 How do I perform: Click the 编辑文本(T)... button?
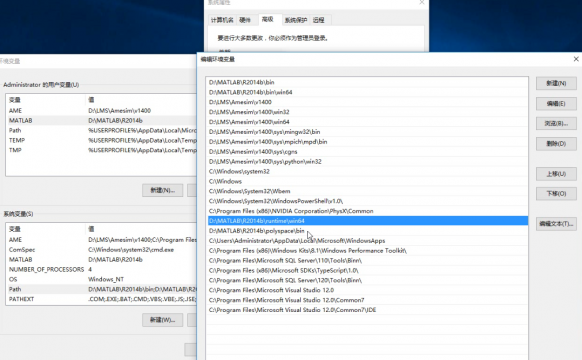pyautogui.click(x=556, y=224)
